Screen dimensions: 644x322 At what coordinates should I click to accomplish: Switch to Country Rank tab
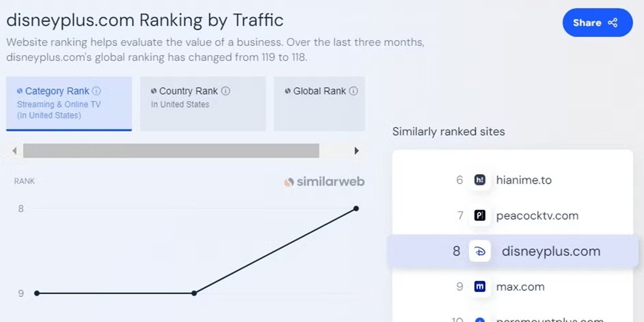click(203, 104)
